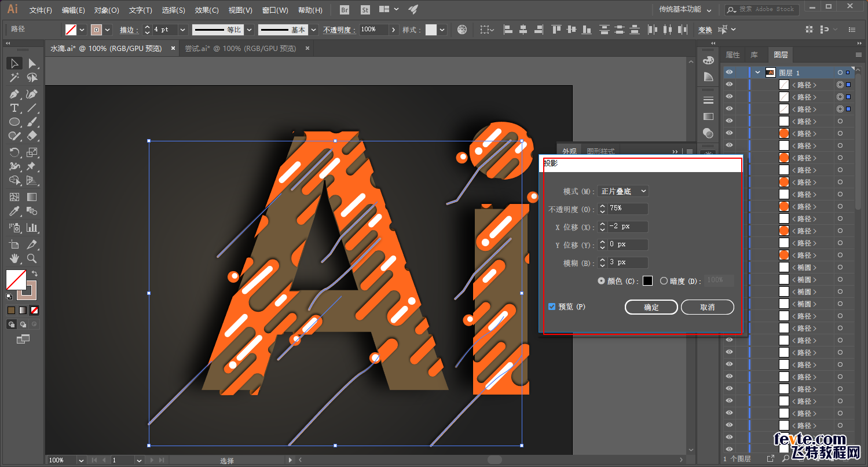
Task: Select the Type tool
Action: 14,108
